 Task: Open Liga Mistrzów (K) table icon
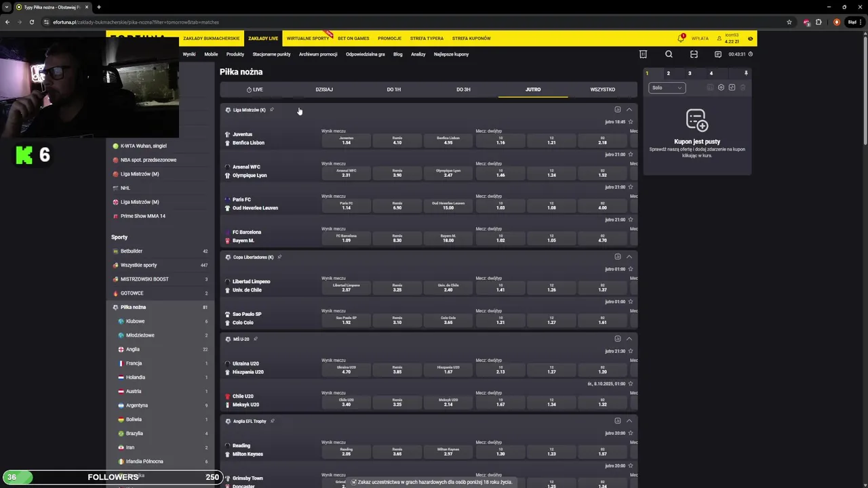(618, 110)
